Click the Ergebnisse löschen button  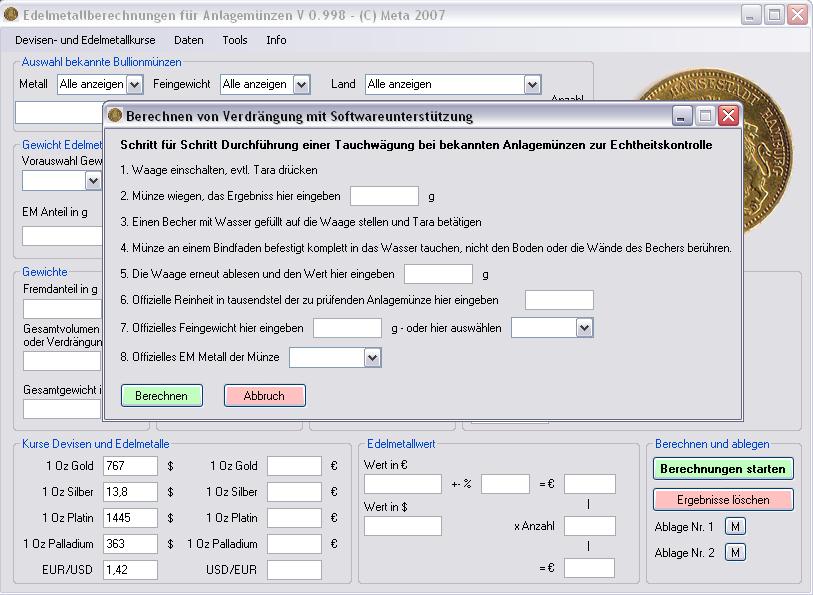click(723, 499)
